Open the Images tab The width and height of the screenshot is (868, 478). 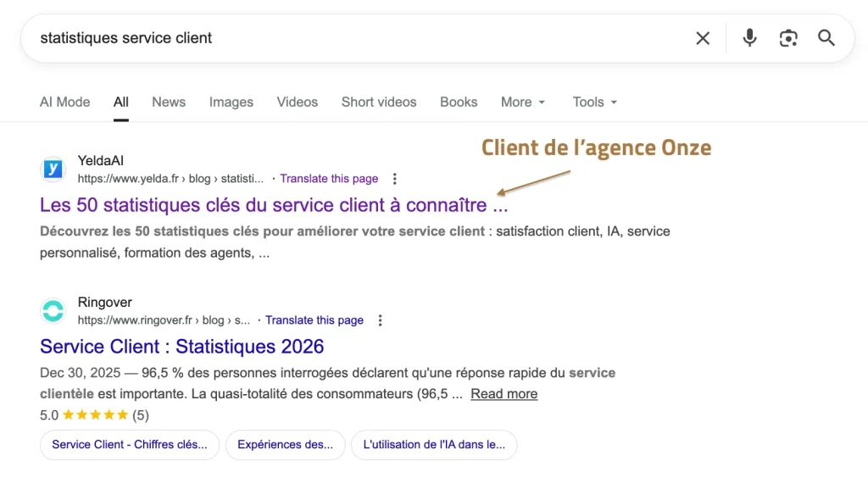[231, 103]
